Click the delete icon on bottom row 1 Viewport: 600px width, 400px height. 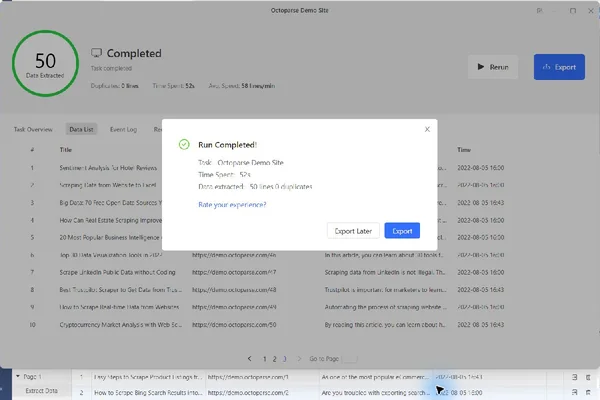588,377
